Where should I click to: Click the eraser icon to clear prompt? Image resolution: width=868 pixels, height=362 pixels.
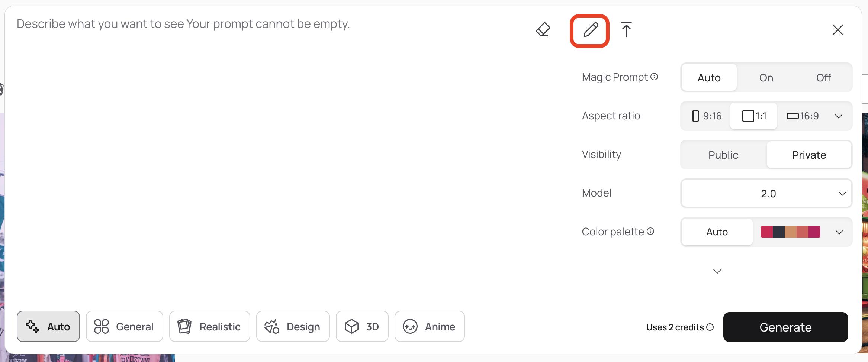click(x=543, y=30)
